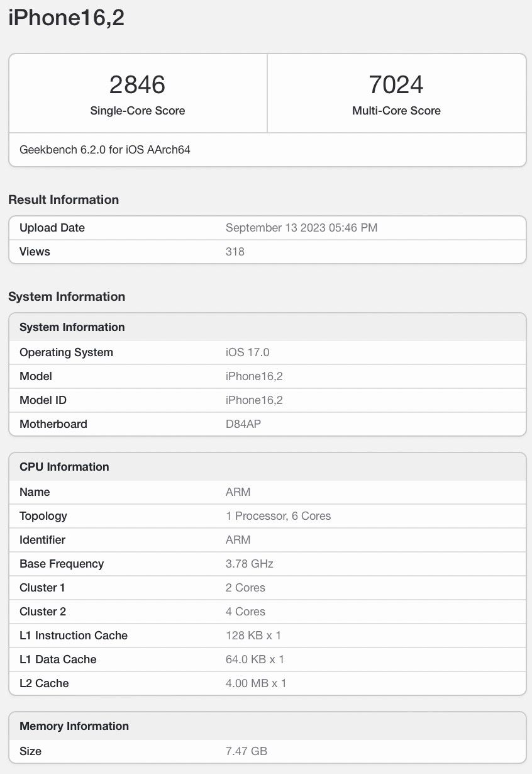
Task: Click the Model ID label
Action: click(x=43, y=400)
